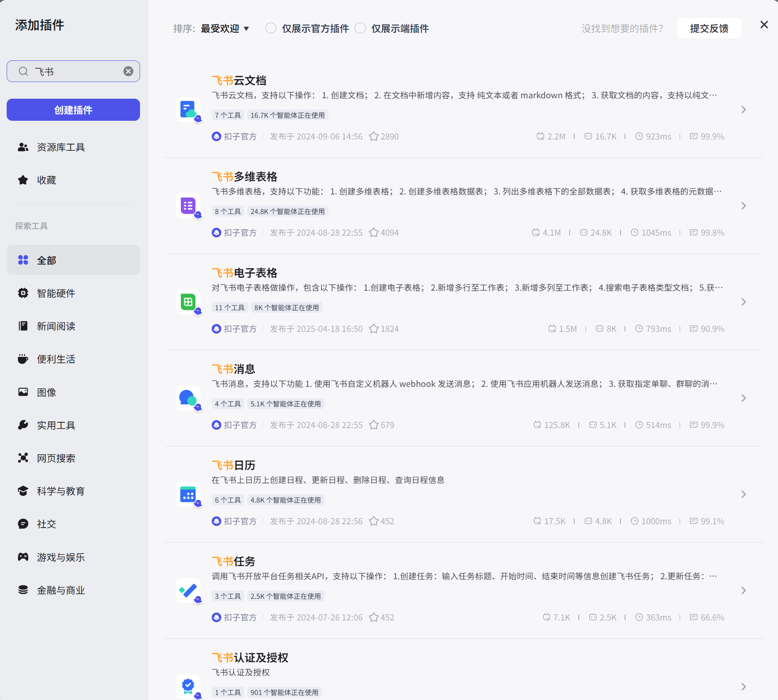Toggle 仅展示官方插件 option

point(271,28)
